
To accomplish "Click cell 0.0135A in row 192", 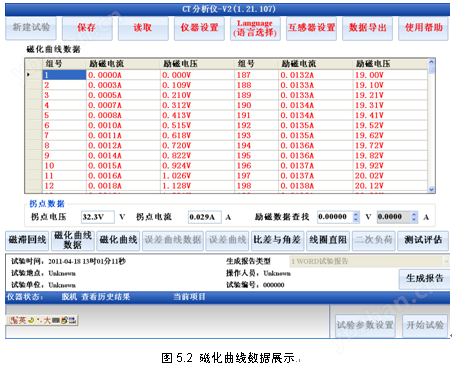I will point(316,125).
